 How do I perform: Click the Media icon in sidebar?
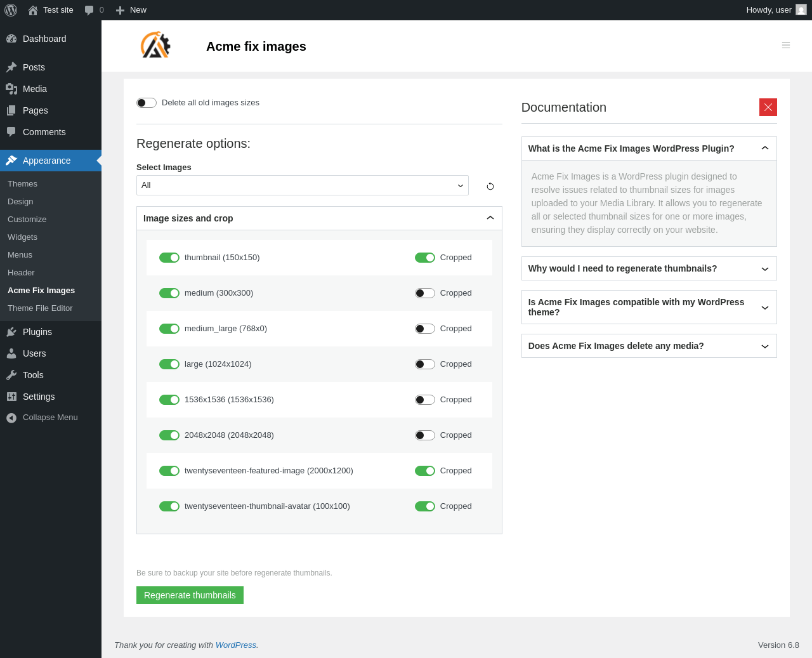tap(11, 89)
